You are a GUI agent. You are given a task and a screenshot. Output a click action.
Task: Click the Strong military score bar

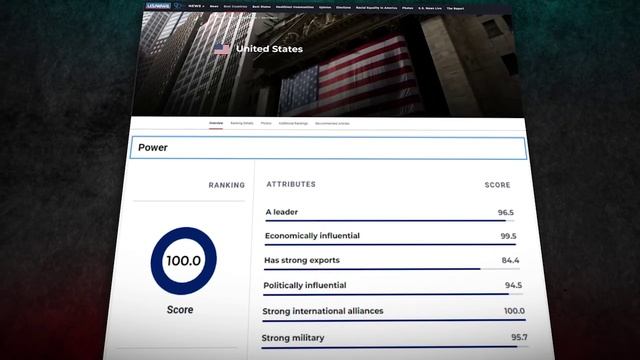point(395,347)
